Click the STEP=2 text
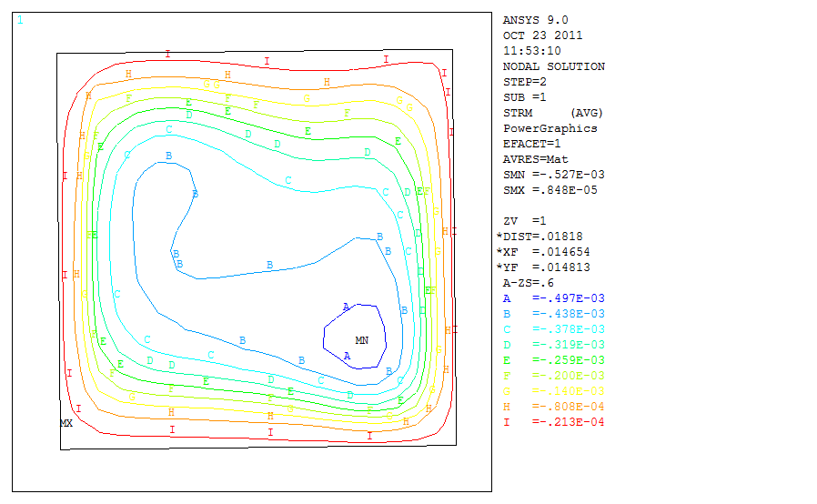This screenshot has height=504, width=817. (524, 82)
